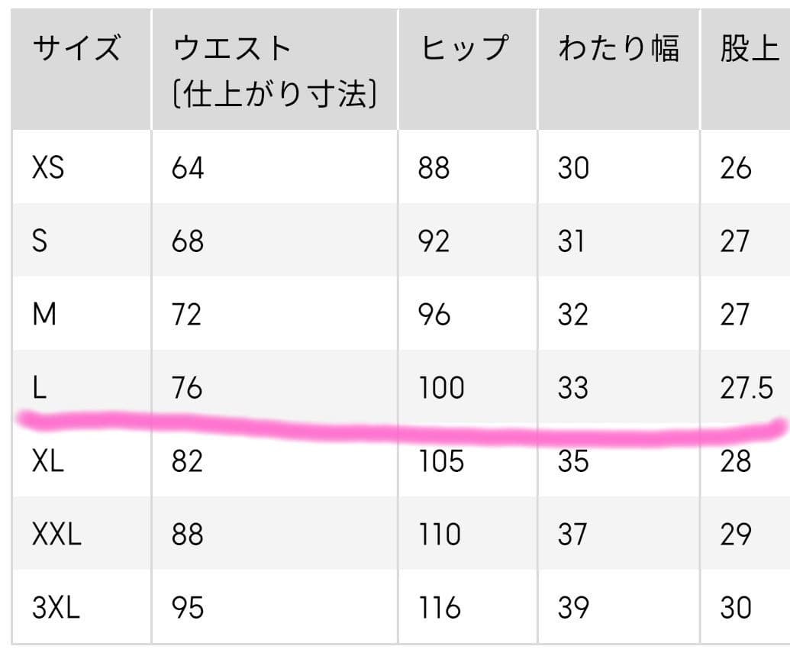Click waist value 64 for XS
This screenshot has height=672, width=790.
tap(188, 167)
